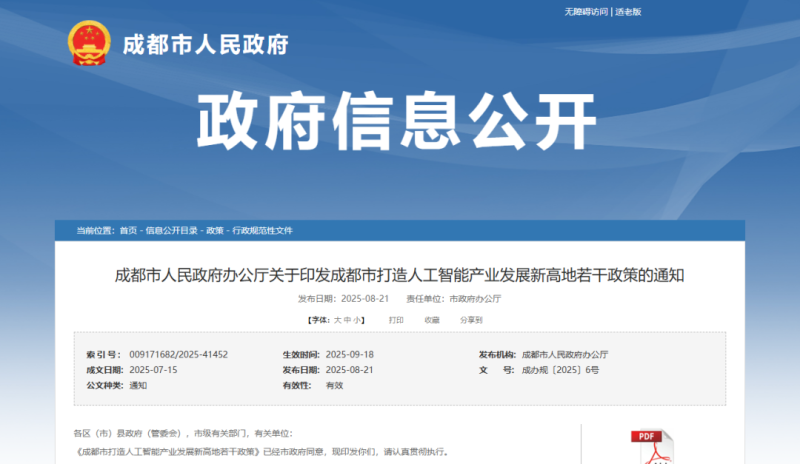This screenshot has height=464, width=800.
Task: Select 政策 in the breadcrumb path
Action: [214, 230]
